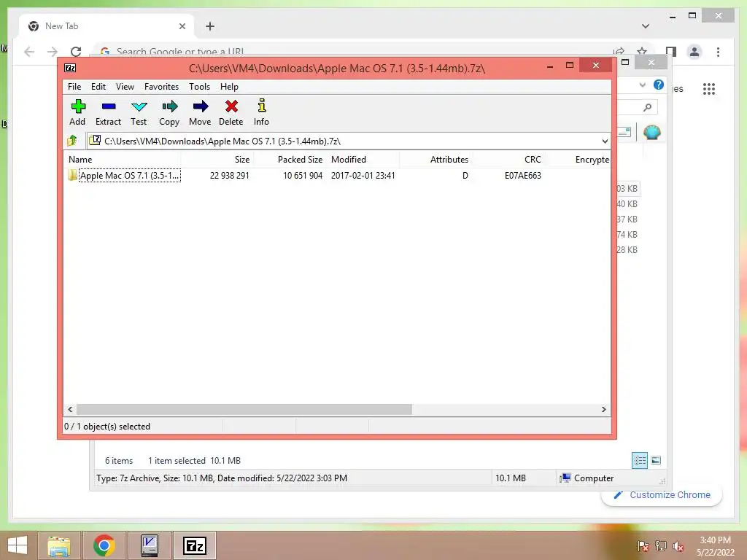The width and height of the screenshot is (747, 560).
Task: Click the size value 22 938 291
Action: [230, 175]
